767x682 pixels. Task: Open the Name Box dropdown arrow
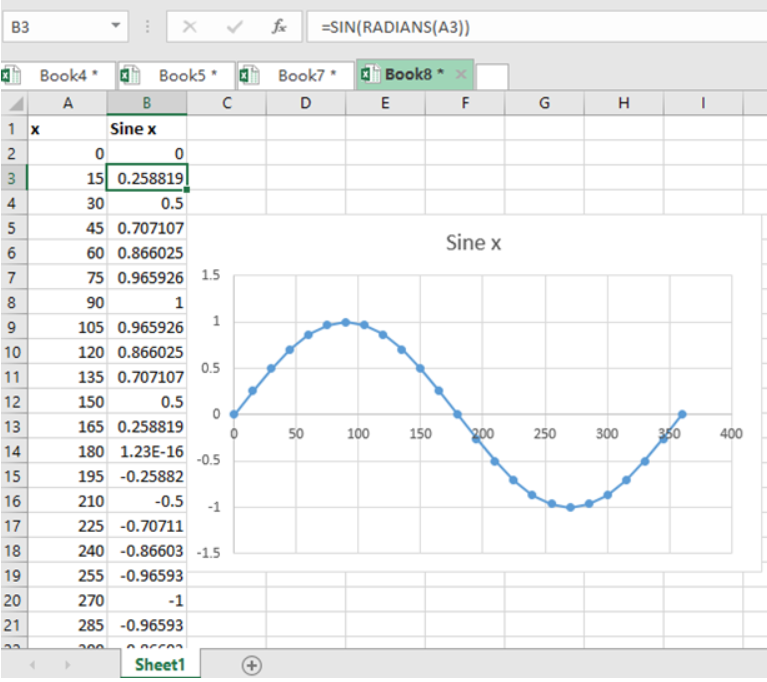117,25
